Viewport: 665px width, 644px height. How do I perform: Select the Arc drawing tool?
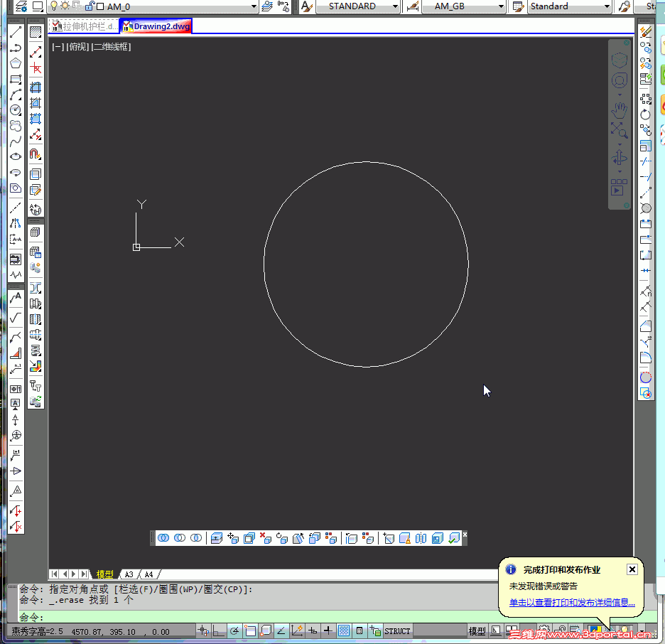click(x=16, y=95)
